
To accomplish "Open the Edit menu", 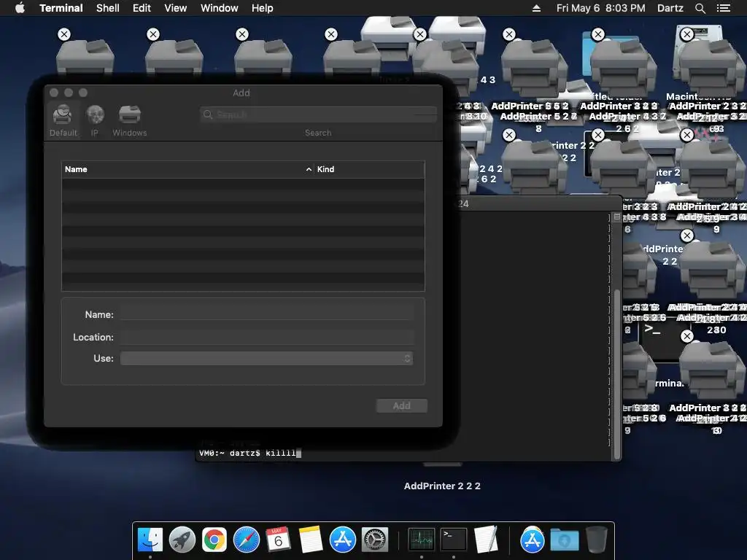I will click(x=142, y=8).
